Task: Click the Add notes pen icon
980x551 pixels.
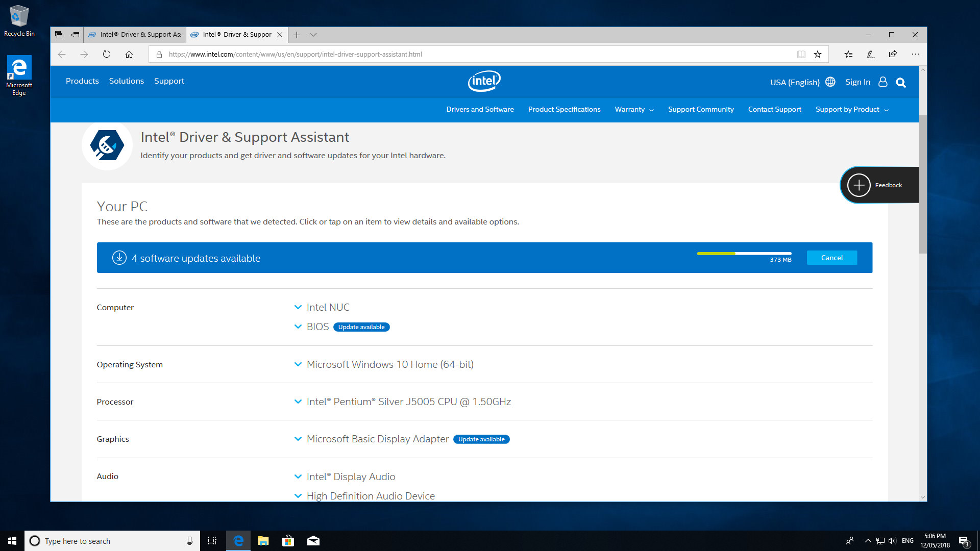Action: tap(871, 54)
